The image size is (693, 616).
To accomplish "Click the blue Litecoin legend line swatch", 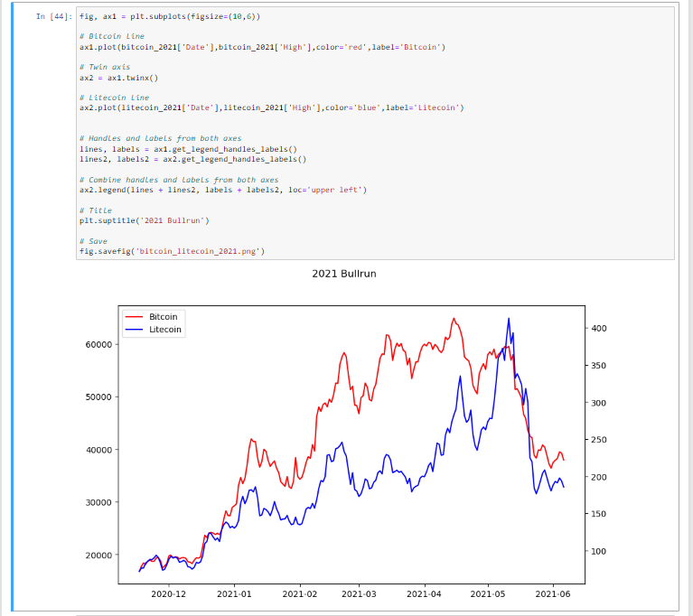I will pyautogui.click(x=134, y=330).
